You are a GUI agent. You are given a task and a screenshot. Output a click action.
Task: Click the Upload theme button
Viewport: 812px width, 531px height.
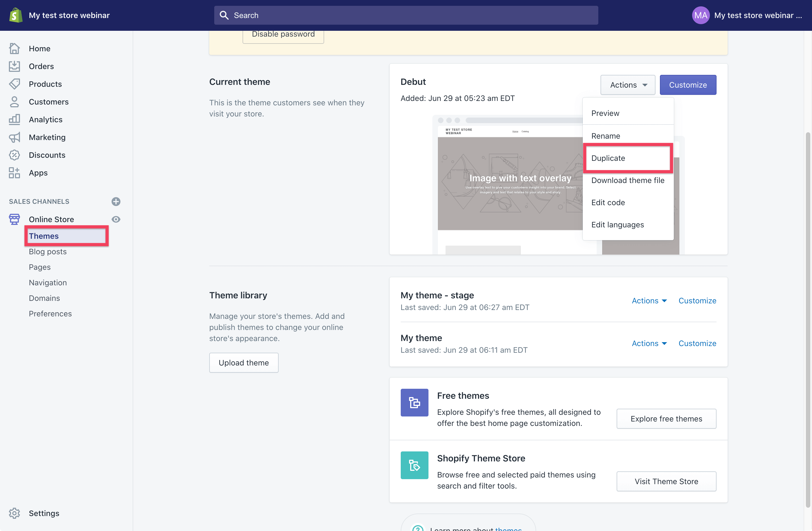click(x=244, y=362)
